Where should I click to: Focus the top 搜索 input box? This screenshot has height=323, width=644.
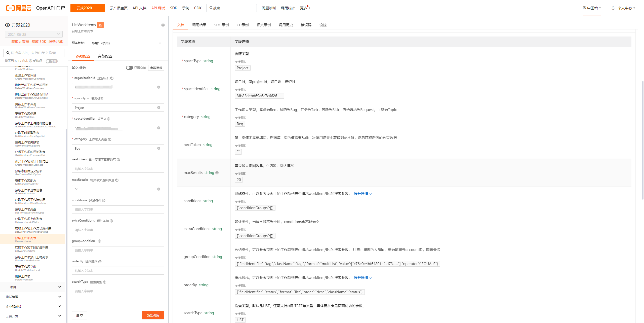tap(231, 8)
